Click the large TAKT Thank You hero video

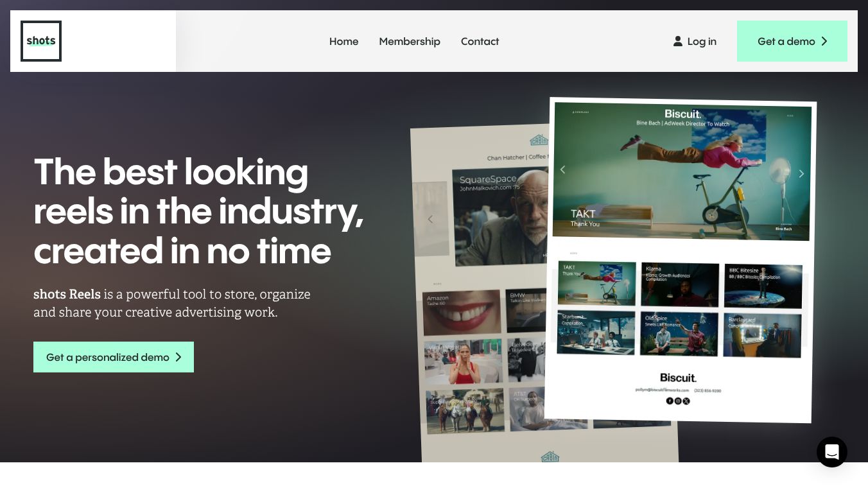pyautogui.click(x=682, y=172)
